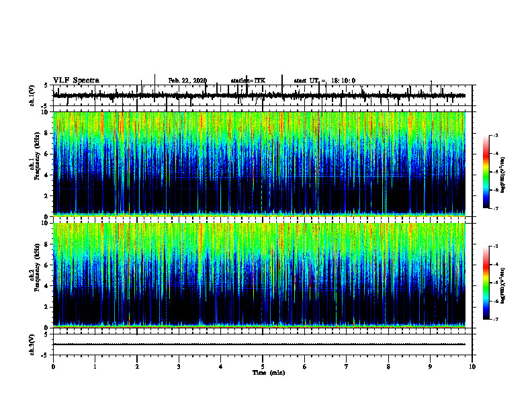
Task: Click the ch.2 colorbar "-3" tick value
Action: [496, 246]
